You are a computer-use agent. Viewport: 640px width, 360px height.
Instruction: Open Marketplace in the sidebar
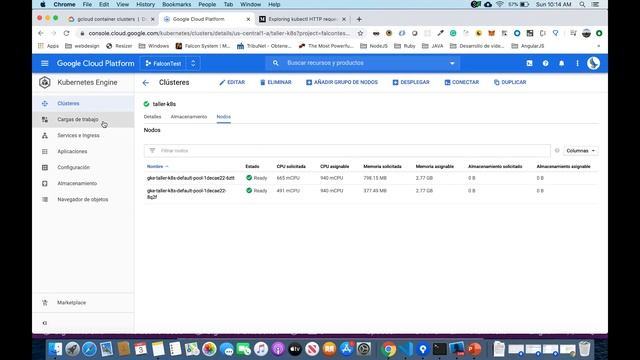click(83, 303)
